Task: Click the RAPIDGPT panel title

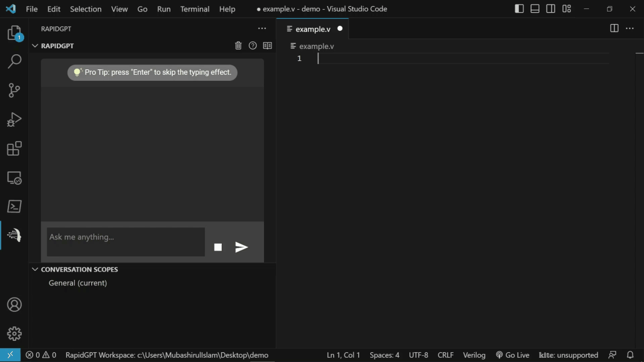Action: [56, 29]
